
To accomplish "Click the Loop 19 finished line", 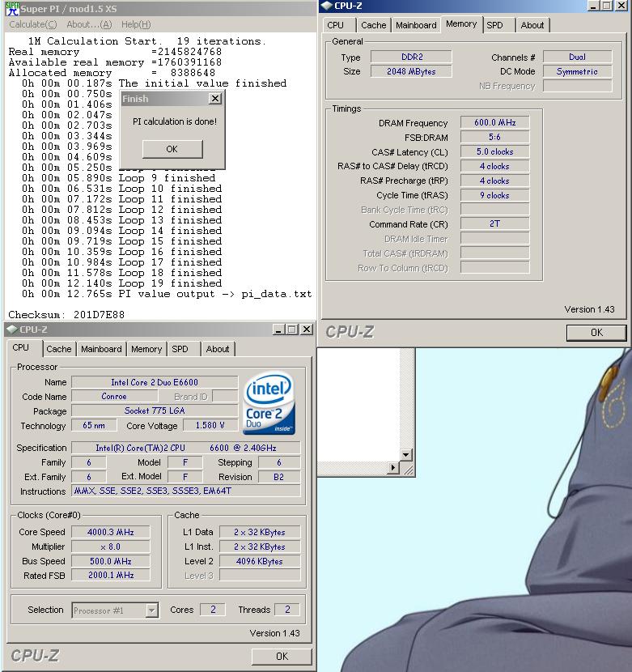I will pos(122,283).
